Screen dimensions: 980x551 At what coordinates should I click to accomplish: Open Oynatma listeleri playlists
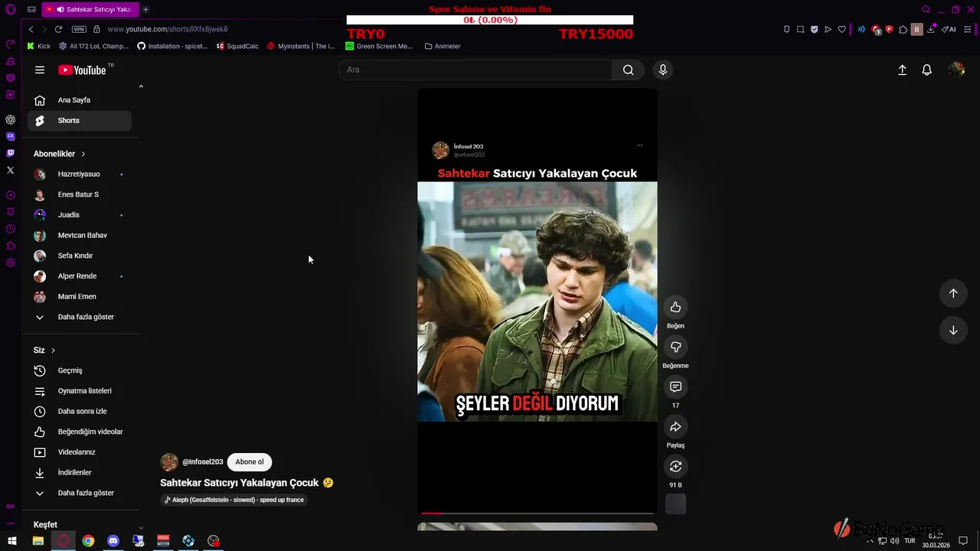pos(80,391)
